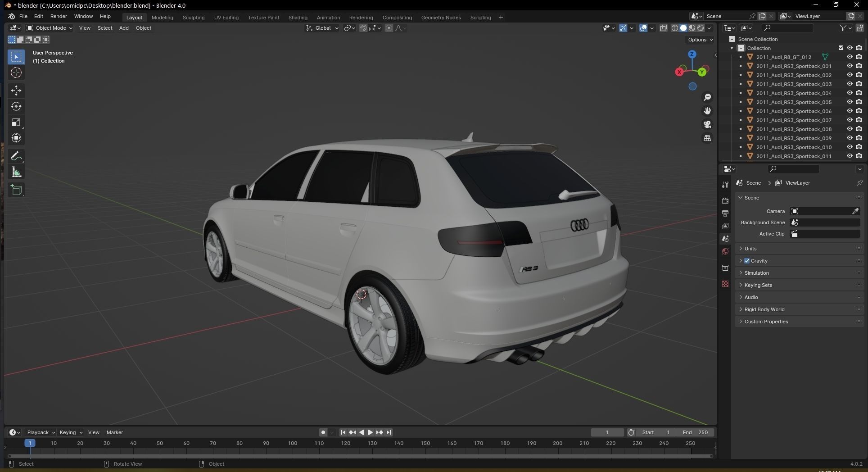Image resolution: width=868 pixels, height=472 pixels.
Task: Expand 2011_Audi_RS3_Sportback_003 tree row
Action: click(x=741, y=84)
